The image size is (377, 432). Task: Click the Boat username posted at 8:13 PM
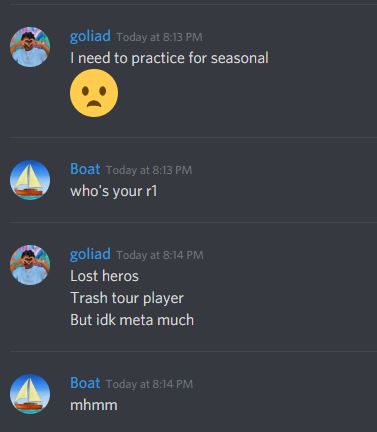click(x=85, y=169)
